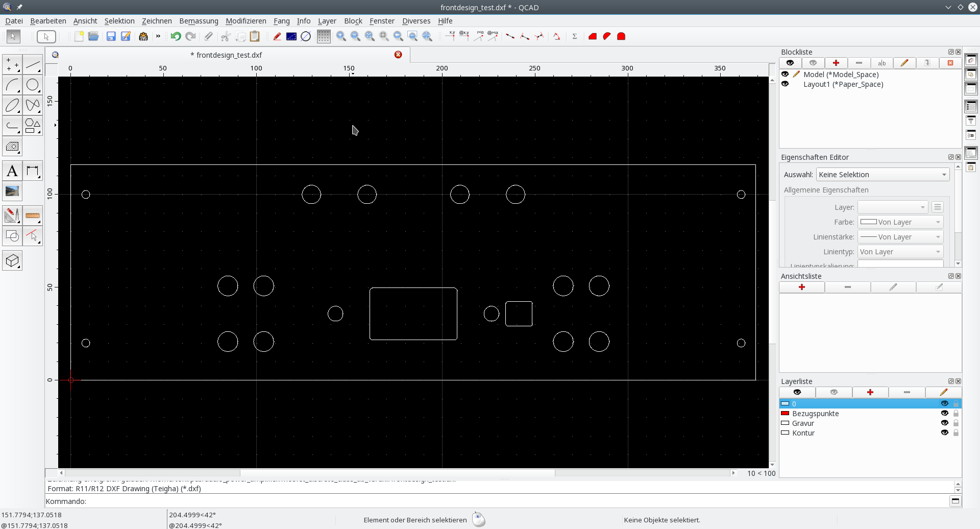Toggle grid display icon
Viewport: 980px width, 529px height.
324,36
